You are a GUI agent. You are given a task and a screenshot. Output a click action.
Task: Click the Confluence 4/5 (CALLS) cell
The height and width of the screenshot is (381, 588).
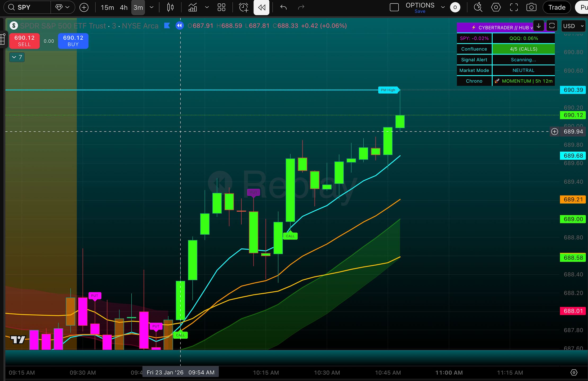pos(523,49)
